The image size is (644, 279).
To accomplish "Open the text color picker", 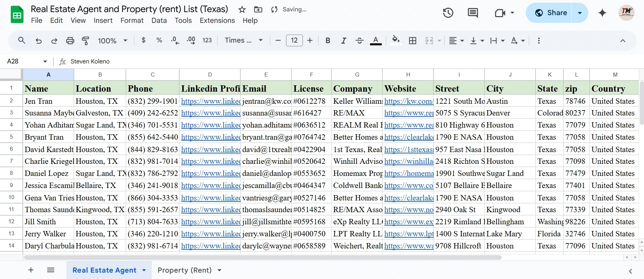I will click(x=376, y=41).
